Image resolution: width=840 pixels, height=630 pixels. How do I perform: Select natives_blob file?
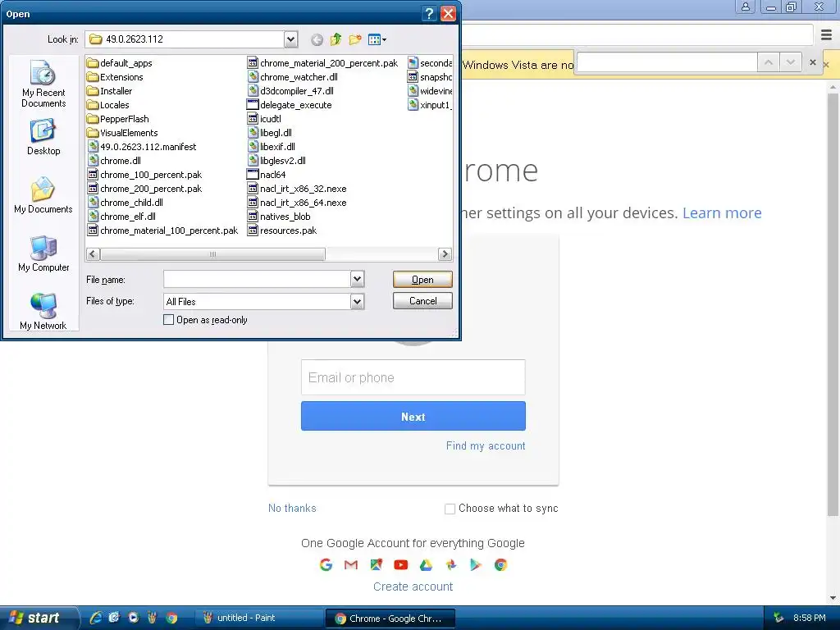279,217
